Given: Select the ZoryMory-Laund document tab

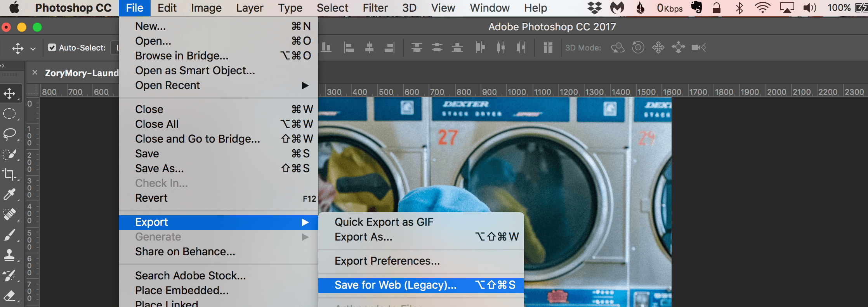Looking at the screenshot, I should 82,73.
